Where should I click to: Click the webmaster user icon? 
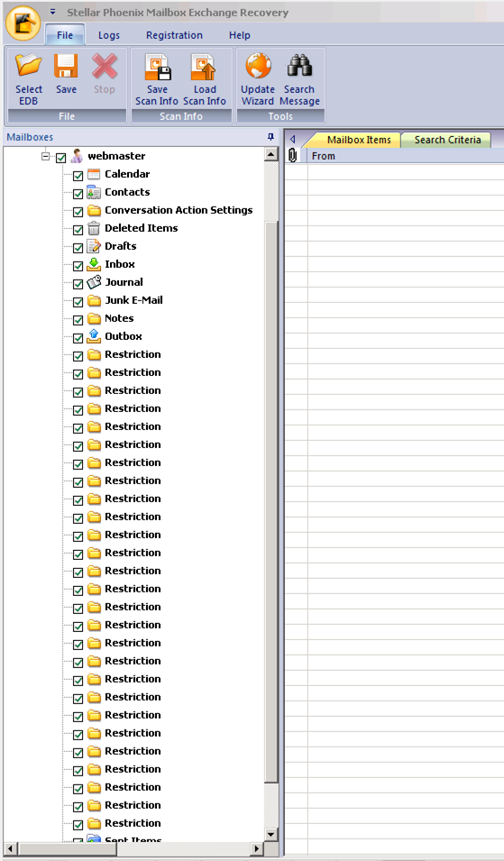pyautogui.click(x=77, y=156)
